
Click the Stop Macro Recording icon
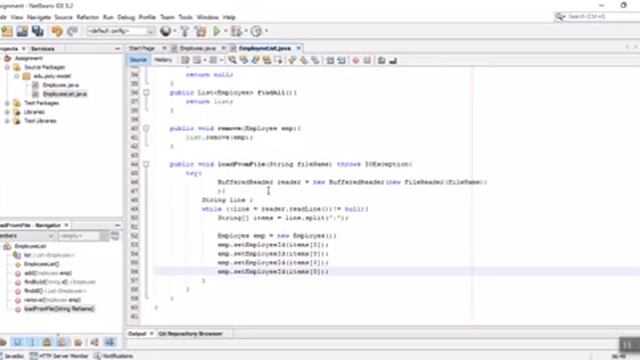tap(367, 60)
